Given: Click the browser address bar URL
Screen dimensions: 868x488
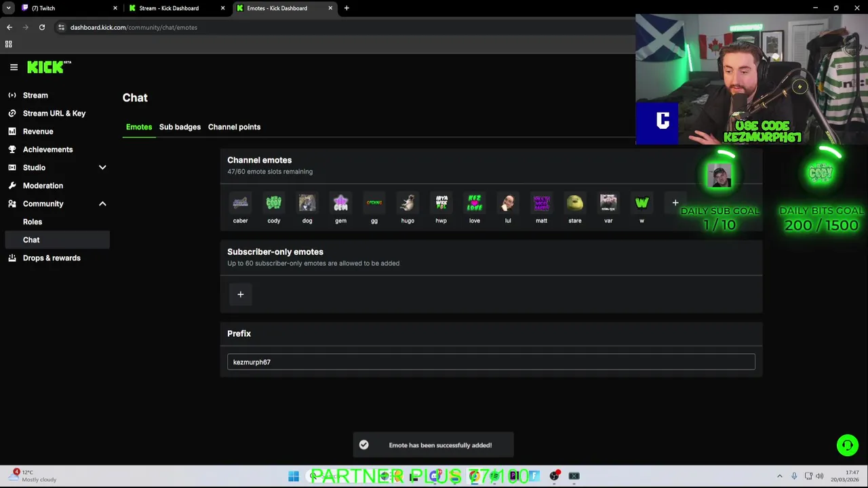Looking at the screenshot, I should tap(134, 27).
